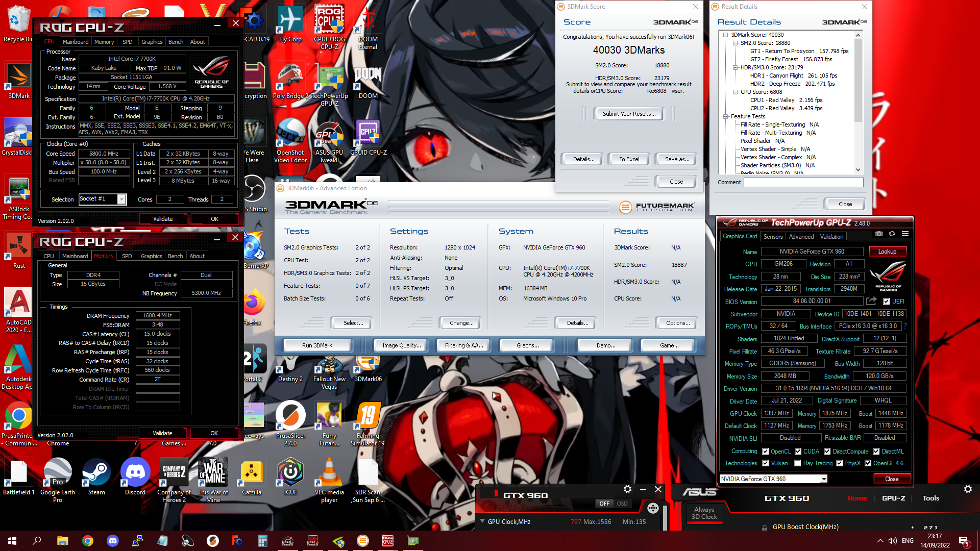This screenshot has height=551, width=980.
Task: Collapse the CPU Score: 6808 tree node
Action: [x=736, y=92]
